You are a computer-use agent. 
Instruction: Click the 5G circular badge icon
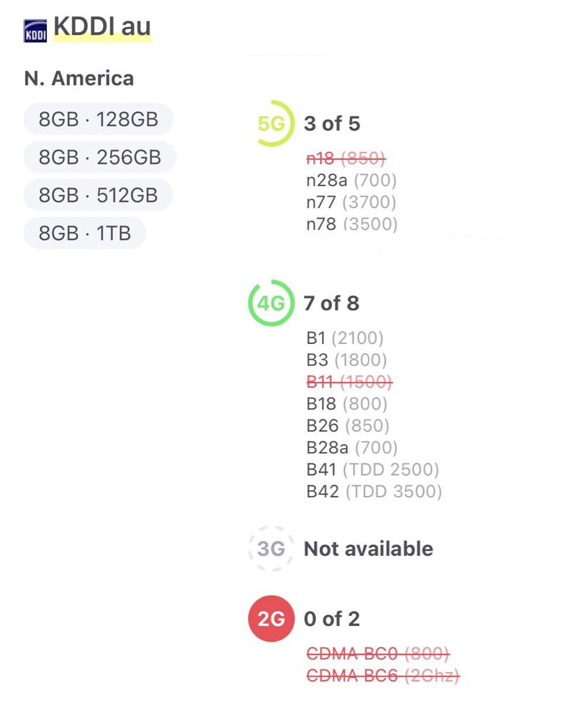271,123
